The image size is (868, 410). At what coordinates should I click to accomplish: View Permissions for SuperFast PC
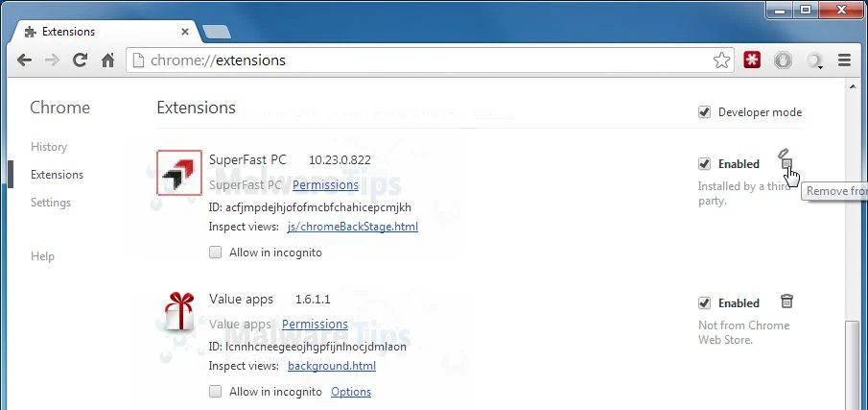tap(325, 184)
